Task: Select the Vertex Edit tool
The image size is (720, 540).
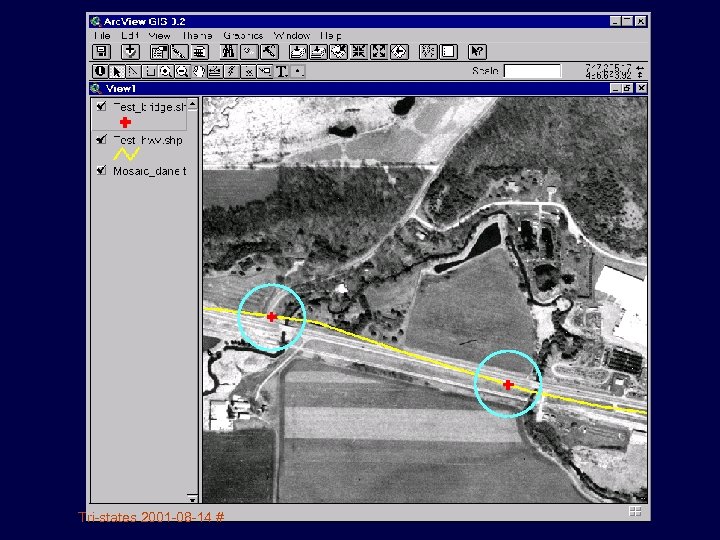Action: [x=133, y=72]
